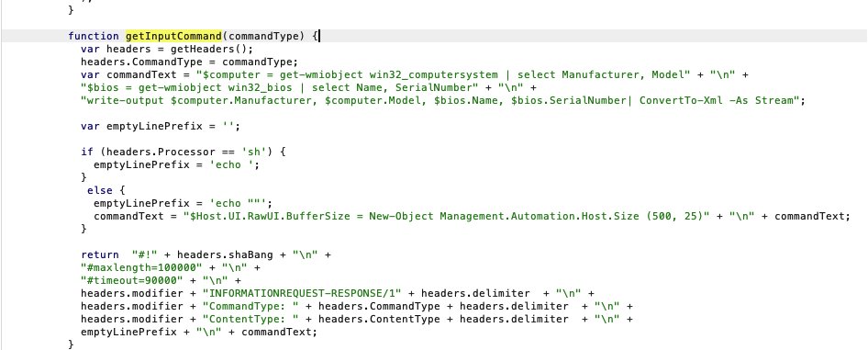Click the "#maxlength=100000" line
The image size is (868, 350).
pos(170,267)
